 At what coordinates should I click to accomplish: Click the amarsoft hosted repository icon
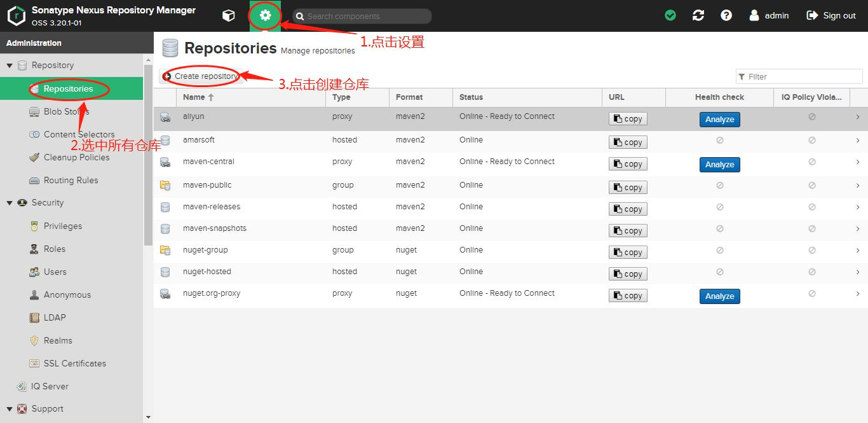pyautogui.click(x=165, y=140)
